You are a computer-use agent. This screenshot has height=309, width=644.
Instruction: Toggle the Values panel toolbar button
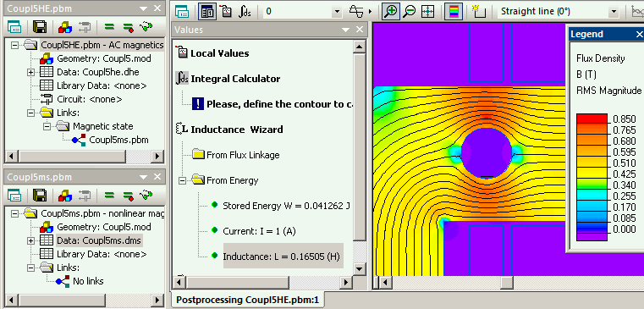click(x=207, y=11)
